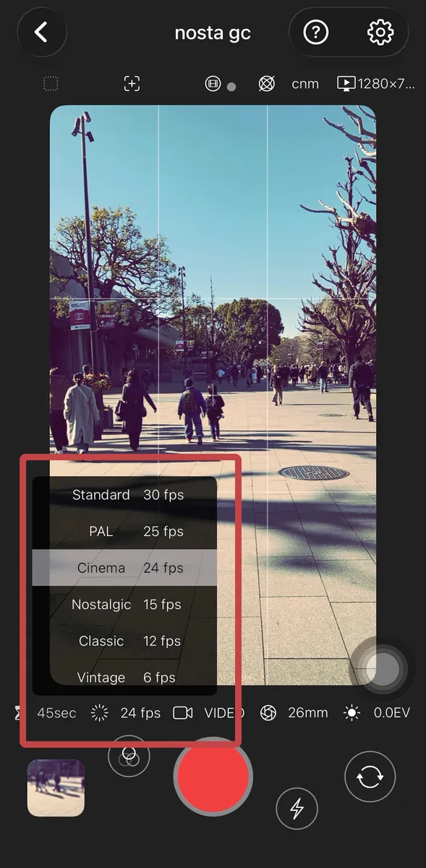Screen dimensions: 426x868
Task: Tap the sun exposure icon
Action: [352, 713]
